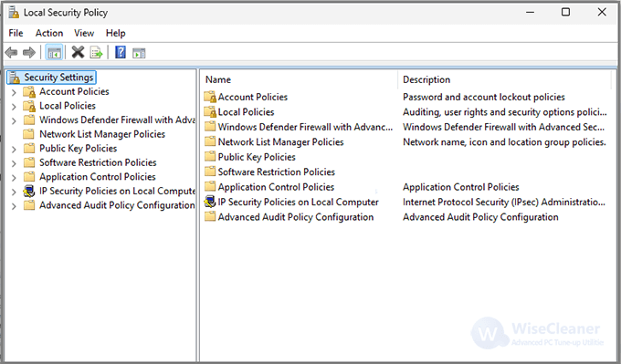The height and width of the screenshot is (364, 621).
Task: Expand Application Control Policies tree node
Action: [14, 178]
